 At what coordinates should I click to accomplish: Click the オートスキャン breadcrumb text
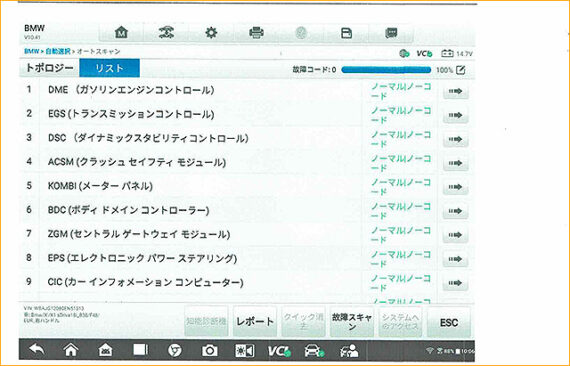tap(98, 51)
